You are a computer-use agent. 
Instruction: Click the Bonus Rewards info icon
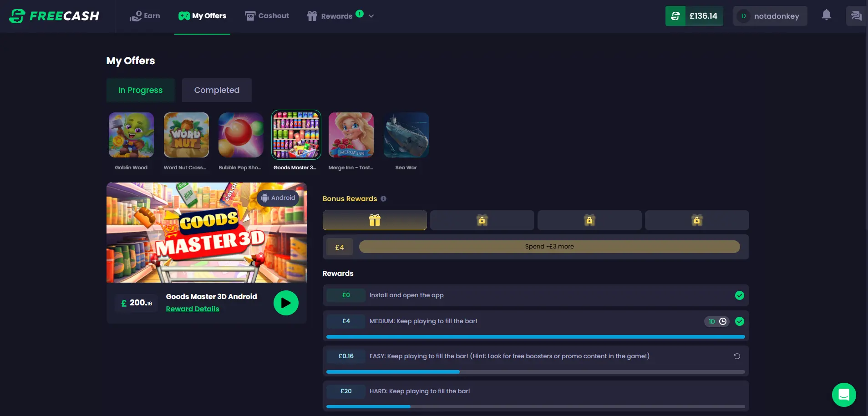(383, 199)
